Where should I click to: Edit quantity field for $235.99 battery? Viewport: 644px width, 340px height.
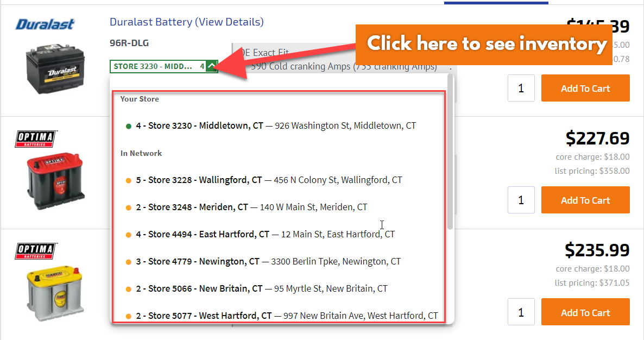pyautogui.click(x=521, y=312)
